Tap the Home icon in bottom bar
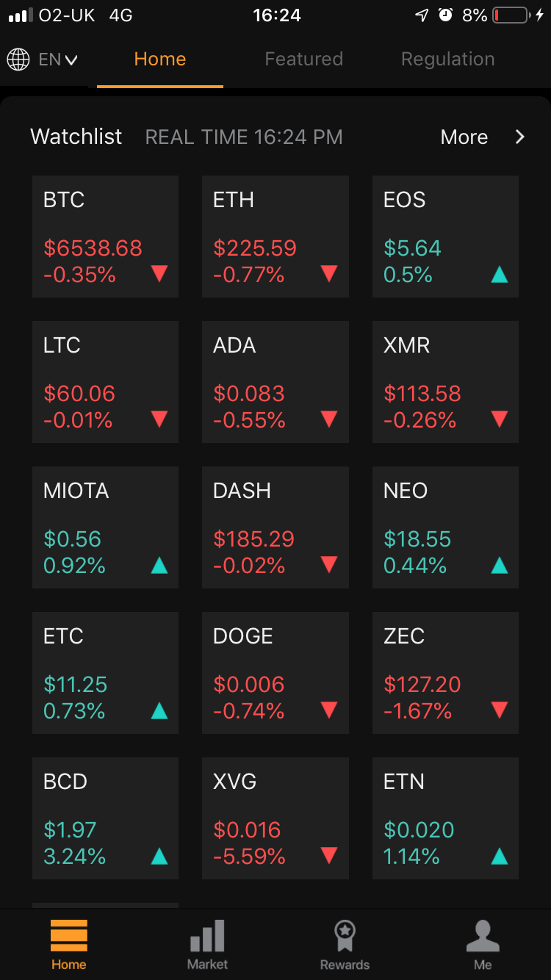This screenshot has height=980, width=551. point(69,935)
